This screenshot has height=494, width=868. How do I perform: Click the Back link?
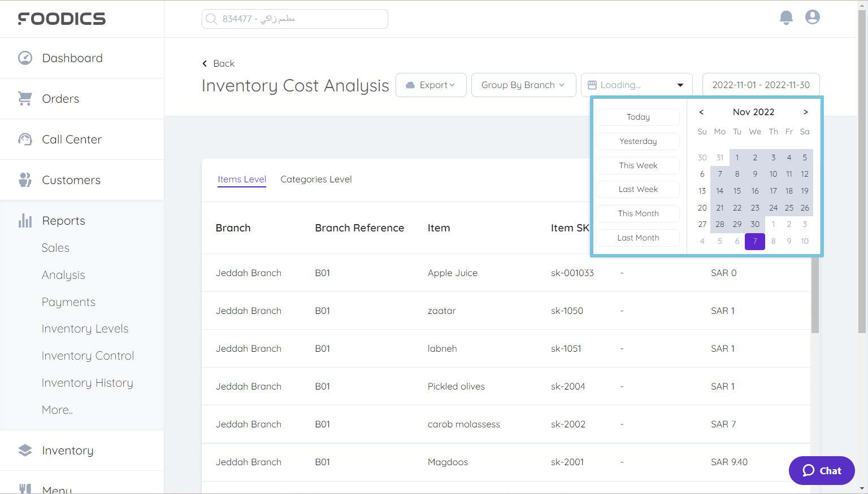218,63
